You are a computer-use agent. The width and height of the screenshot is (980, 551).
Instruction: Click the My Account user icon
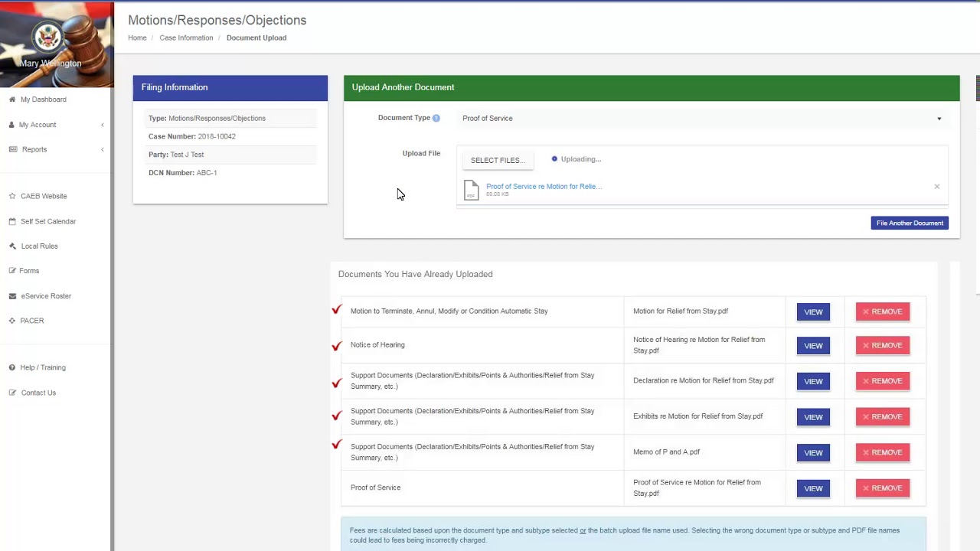12,125
